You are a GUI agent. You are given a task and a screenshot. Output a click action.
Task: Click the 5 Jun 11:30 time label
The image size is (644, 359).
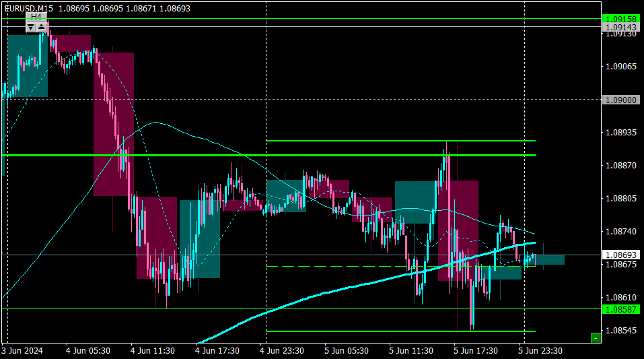pyautogui.click(x=410, y=351)
